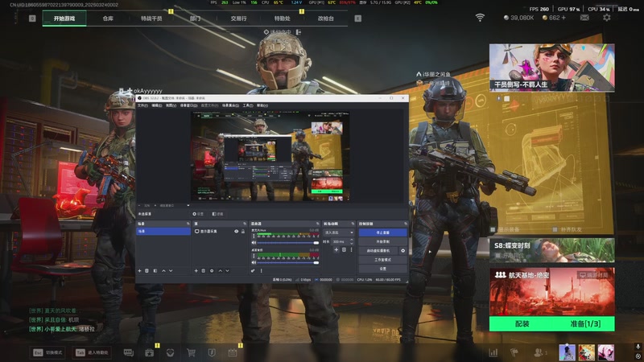644x362 pixels.
Task: Open the S8:蝶变时刻 season banner
Action: (551, 250)
